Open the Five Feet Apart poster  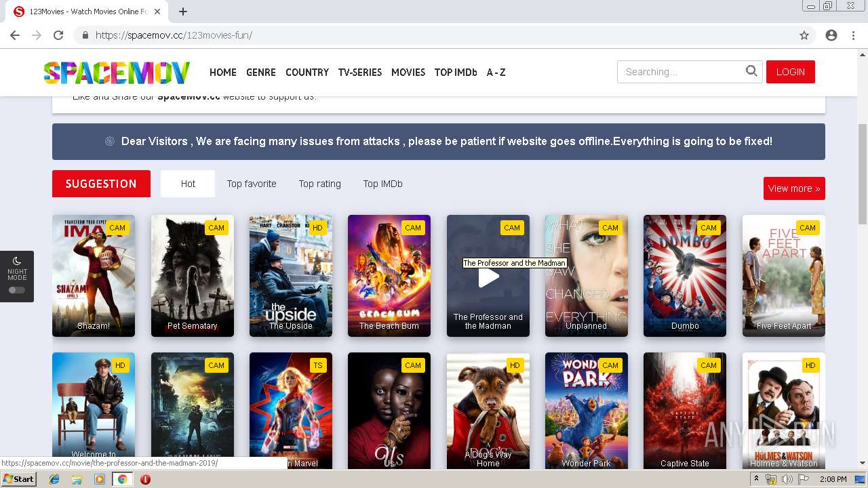[x=784, y=276]
